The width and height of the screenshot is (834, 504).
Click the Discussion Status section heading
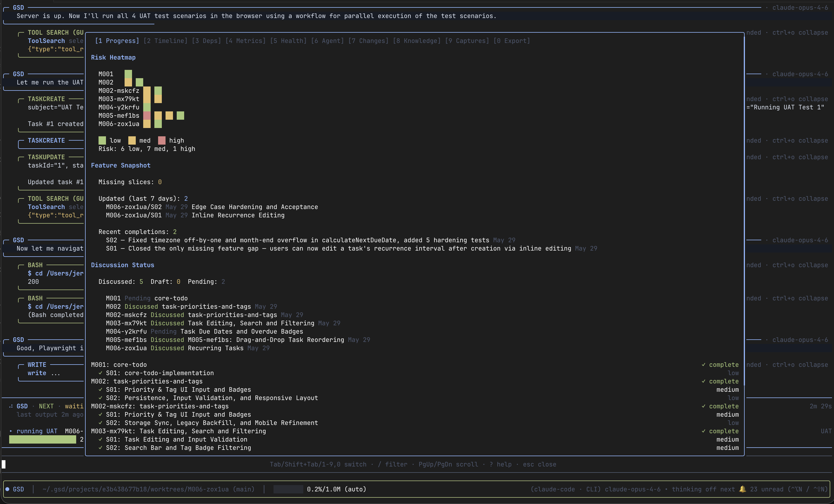click(123, 265)
